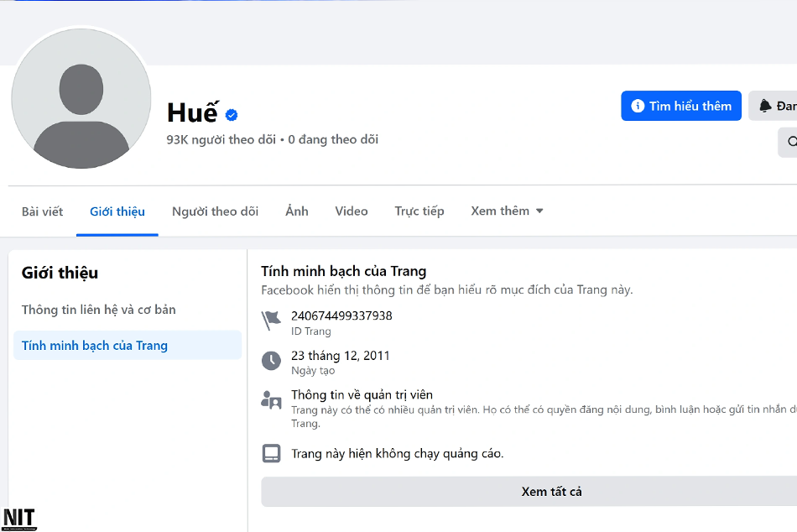Click the flag icon beside ID Trang
Screen dimensions: 797x532
point(271,321)
